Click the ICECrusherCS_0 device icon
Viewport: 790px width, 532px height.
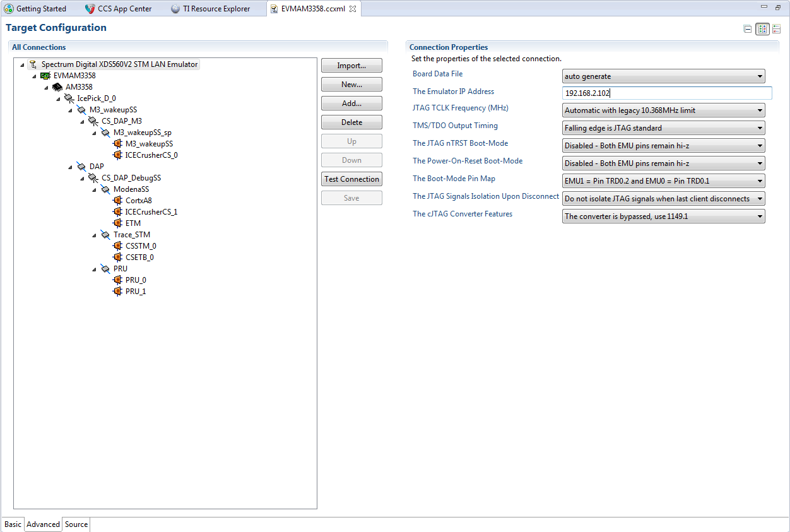click(x=117, y=155)
